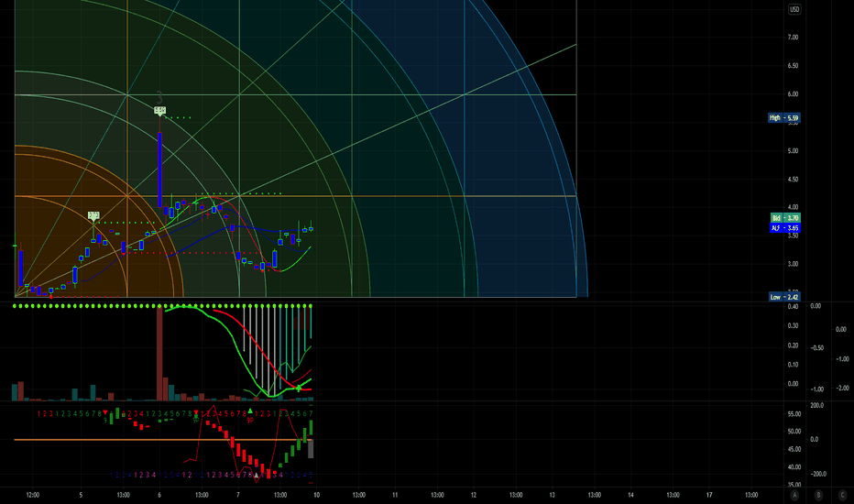
Task: Click the date label 5 on time axis
Action: click(x=81, y=495)
